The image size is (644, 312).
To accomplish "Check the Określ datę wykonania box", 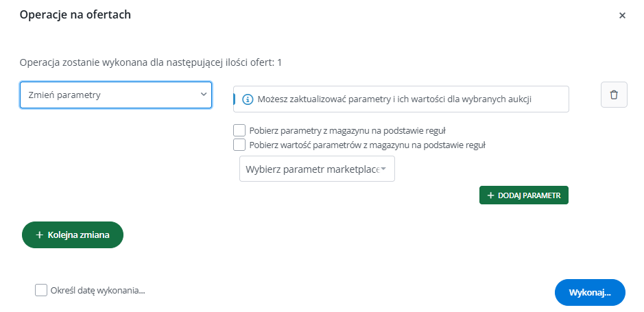I will pos(41,290).
